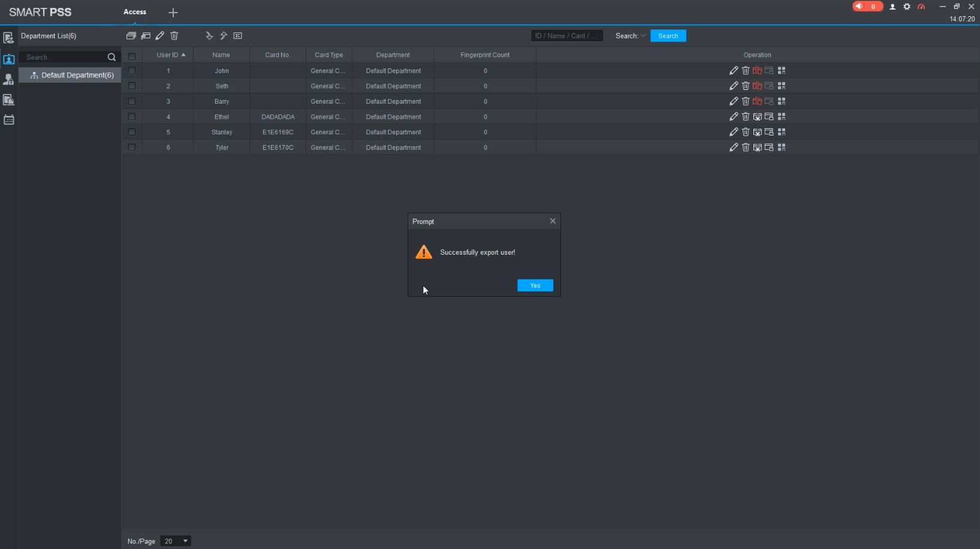Click the pencil edit icon in the toolbar
Screen dimensions: 980x549
(160, 36)
